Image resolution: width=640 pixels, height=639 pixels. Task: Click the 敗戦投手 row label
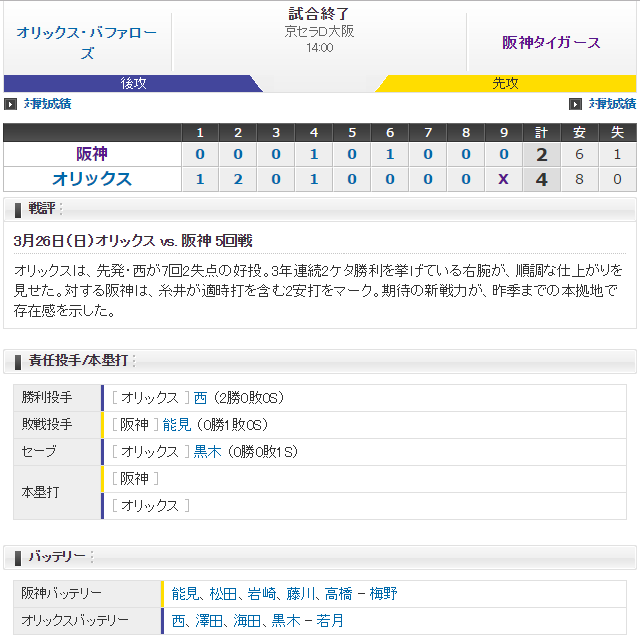47,424
